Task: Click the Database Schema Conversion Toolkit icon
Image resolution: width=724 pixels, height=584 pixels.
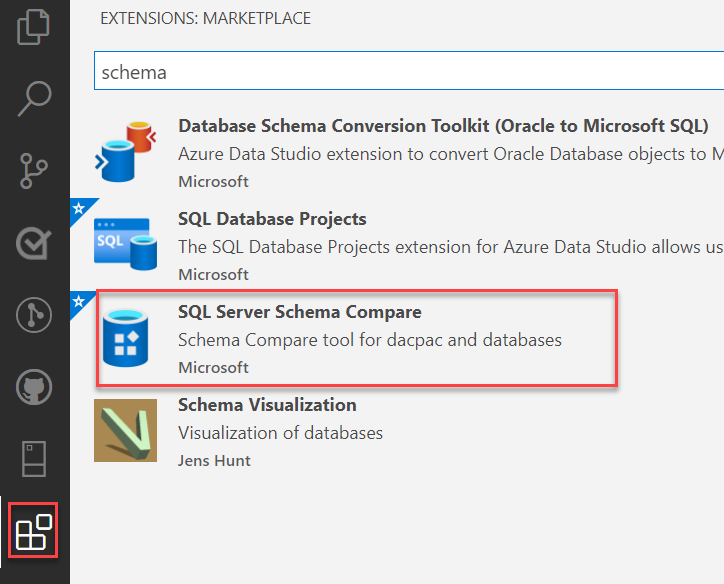Action: tap(125, 152)
